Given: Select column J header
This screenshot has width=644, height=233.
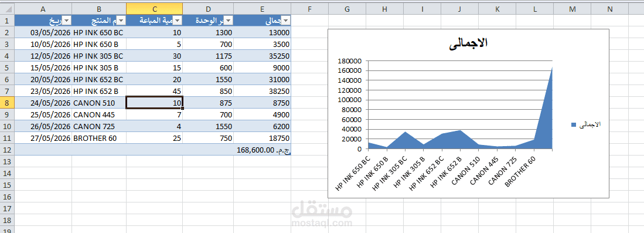Looking at the screenshot, I should coord(460,9).
